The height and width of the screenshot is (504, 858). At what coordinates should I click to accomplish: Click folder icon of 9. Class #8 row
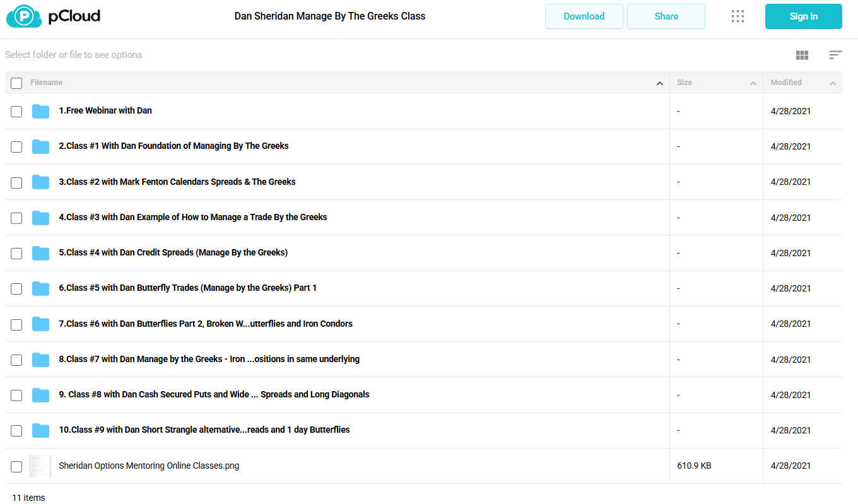40,395
